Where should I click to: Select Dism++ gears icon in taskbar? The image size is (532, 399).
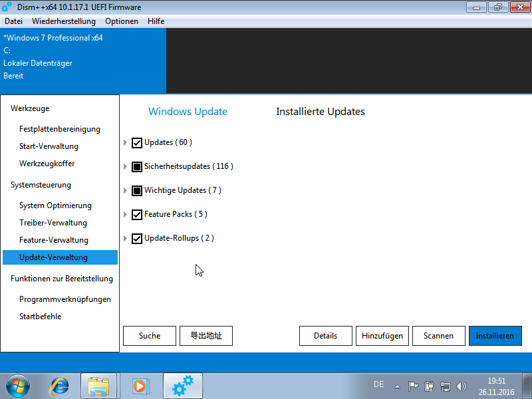(x=183, y=386)
